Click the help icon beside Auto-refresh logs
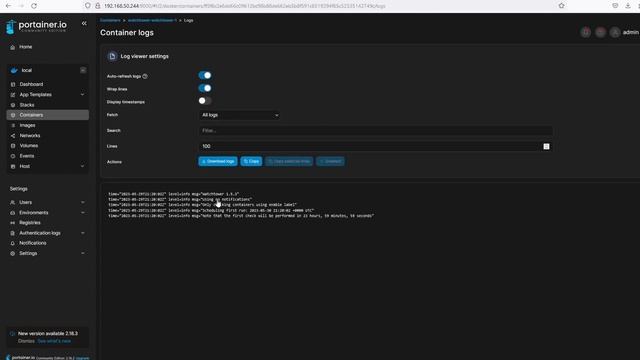The height and width of the screenshot is (360, 640). click(145, 76)
